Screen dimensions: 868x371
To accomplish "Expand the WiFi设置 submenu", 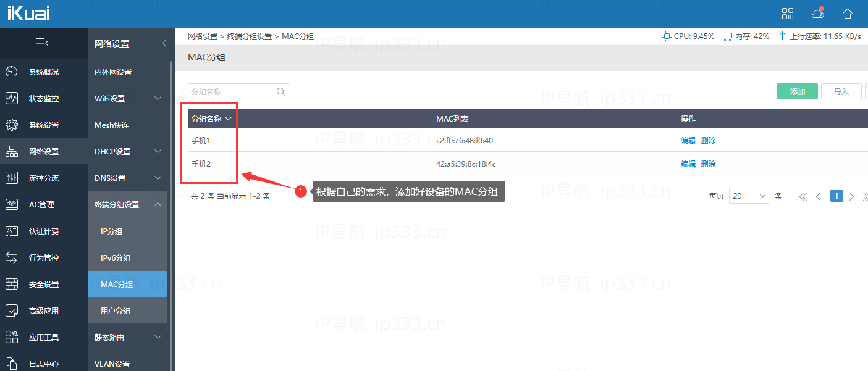I will tap(158, 98).
